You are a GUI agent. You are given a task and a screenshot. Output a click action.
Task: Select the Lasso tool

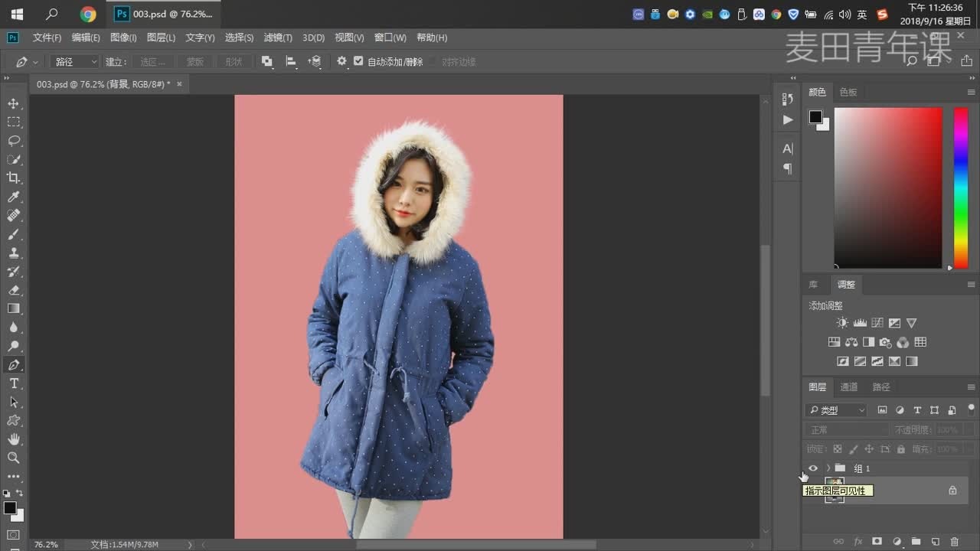[x=14, y=141]
